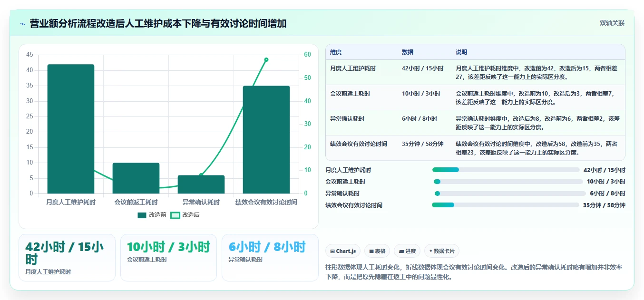Click the 绩效会议有效讨论时间 progress bar
Screen dimensions: 644x300
(x=506, y=205)
